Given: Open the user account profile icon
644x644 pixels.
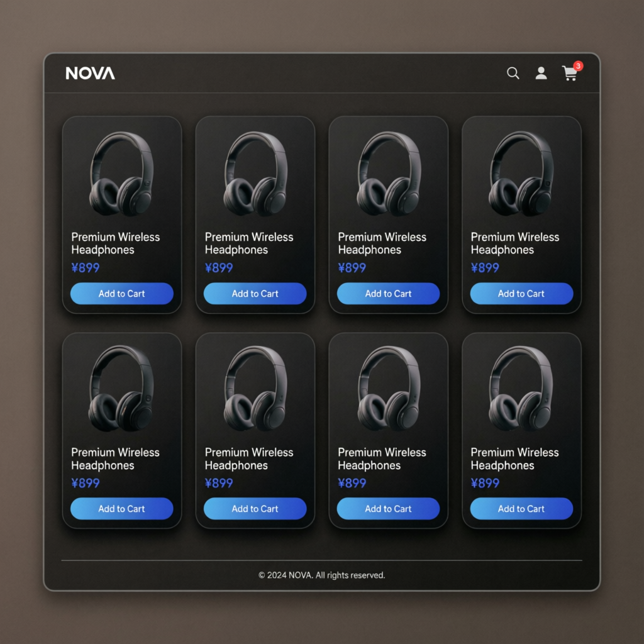Looking at the screenshot, I should coord(541,74).
